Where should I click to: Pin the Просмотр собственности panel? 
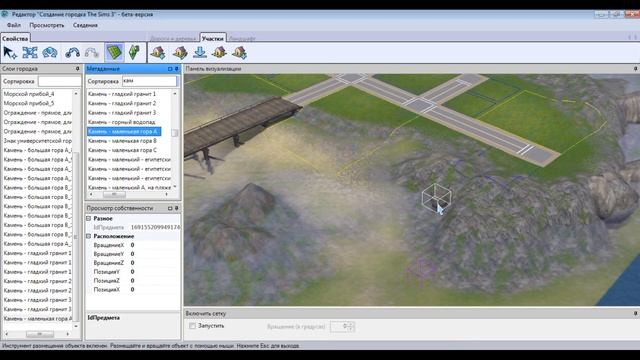[177, 208]
